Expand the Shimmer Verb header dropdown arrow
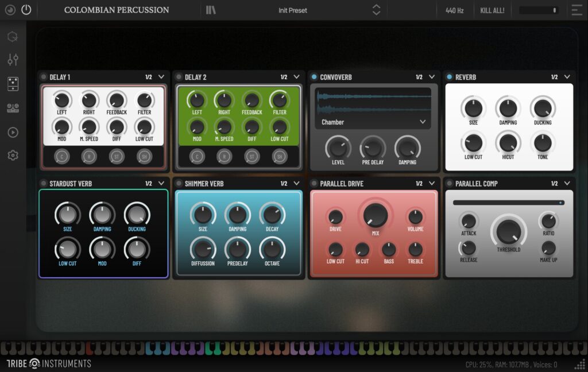 tap(297, 183)
